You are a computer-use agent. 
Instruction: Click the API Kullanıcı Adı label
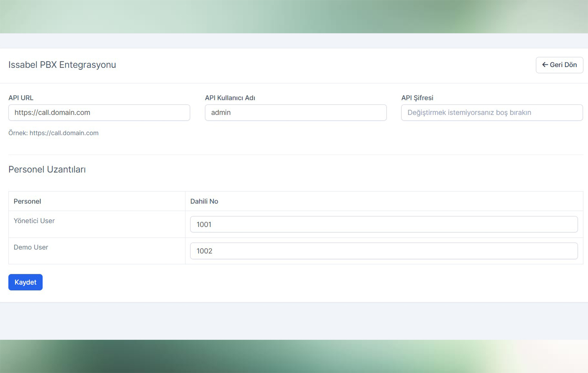230,98
